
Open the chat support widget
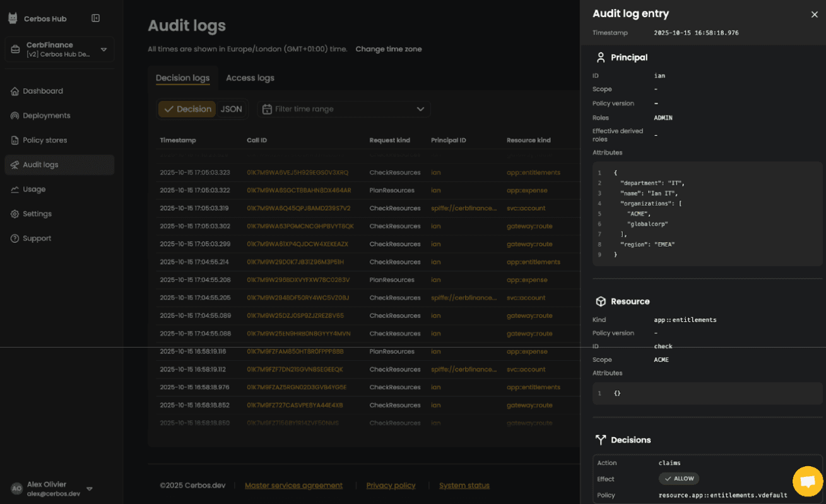[x=807, y=481]
